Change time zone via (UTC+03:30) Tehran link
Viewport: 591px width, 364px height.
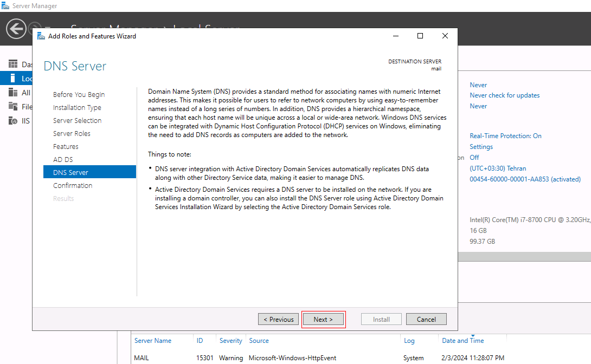[x=498, y=168]
